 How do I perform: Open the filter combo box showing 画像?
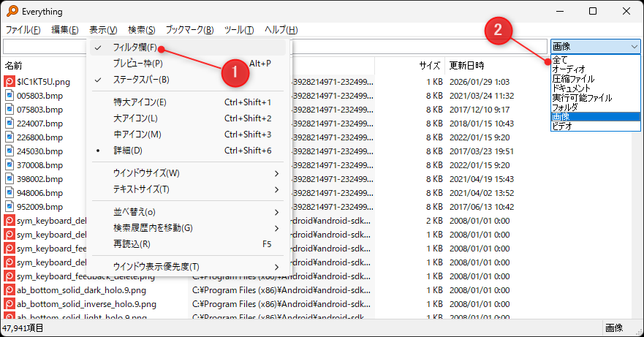596,47
